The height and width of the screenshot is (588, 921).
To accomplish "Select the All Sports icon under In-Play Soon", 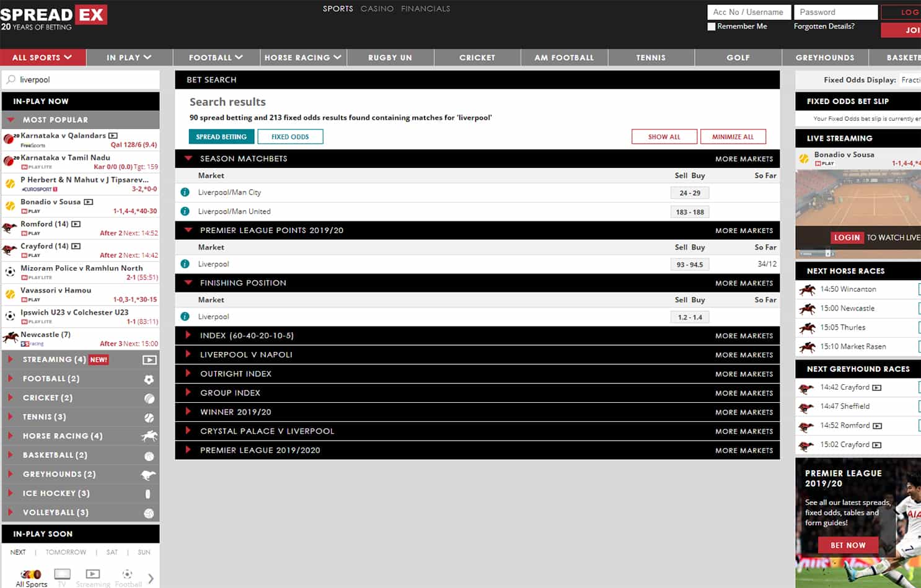I will [x=31, y=575].
